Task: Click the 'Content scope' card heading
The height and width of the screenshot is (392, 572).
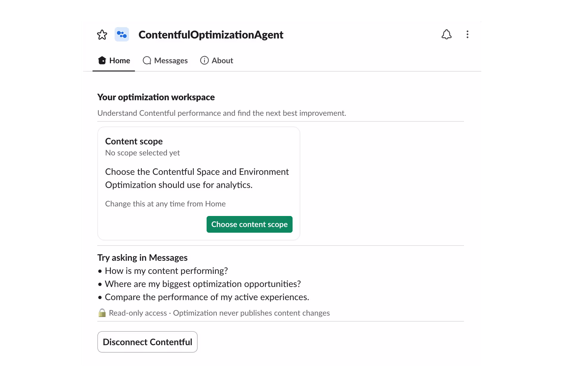Action: 134,141
